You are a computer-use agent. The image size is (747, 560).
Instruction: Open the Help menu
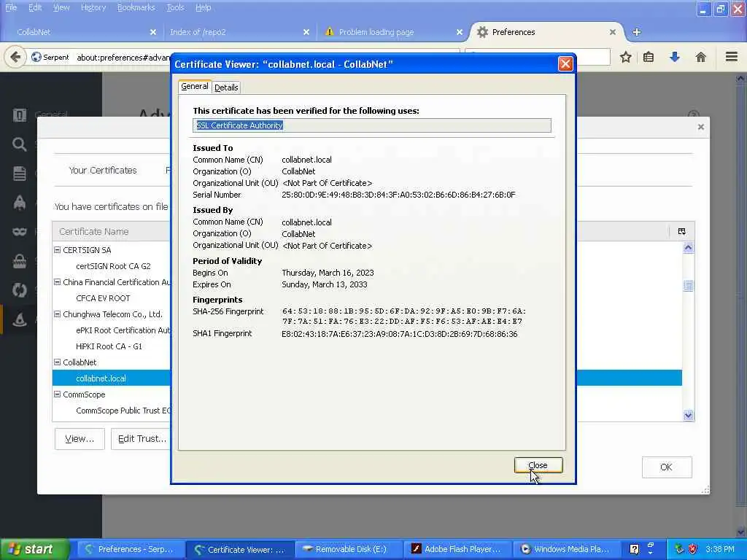pos(204,7)
